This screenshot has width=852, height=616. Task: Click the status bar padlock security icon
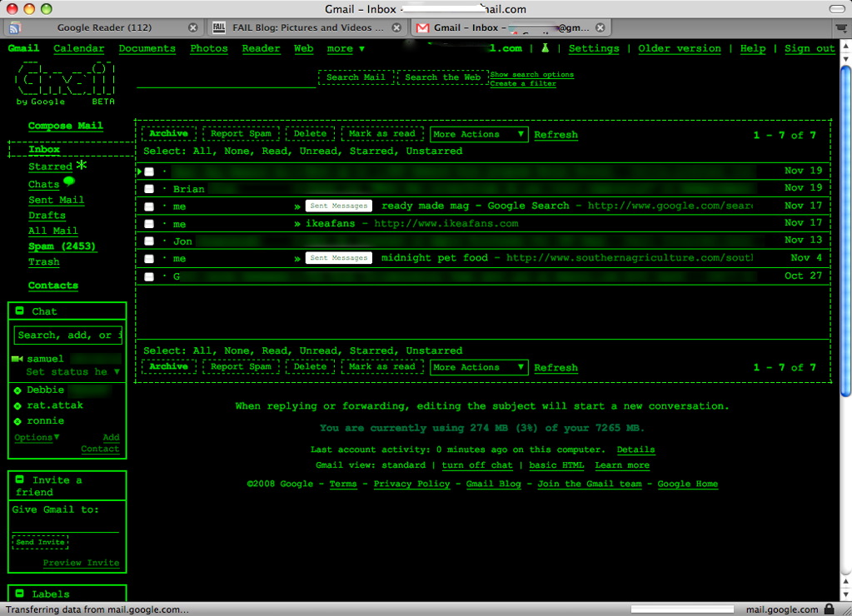[x=830, y=609]
